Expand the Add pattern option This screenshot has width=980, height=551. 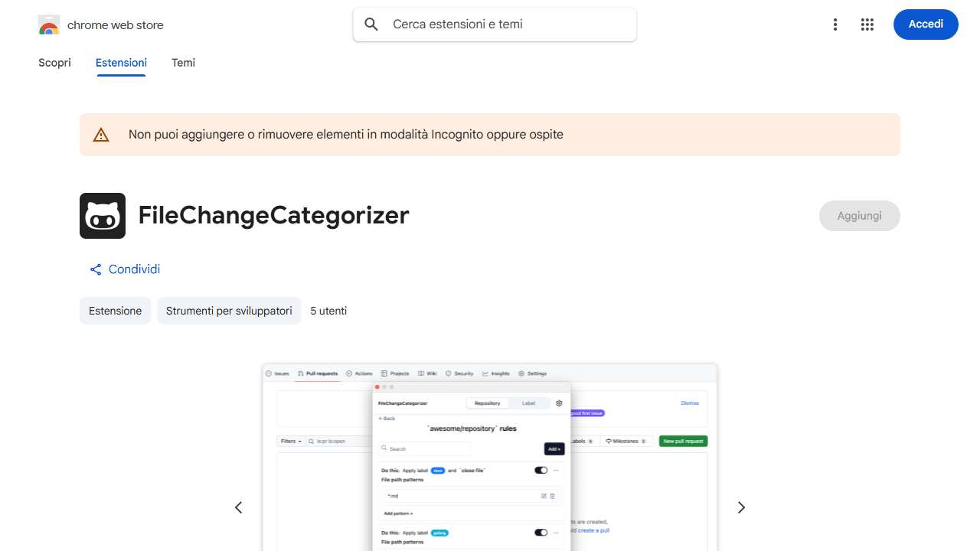[x=397, y=513]
